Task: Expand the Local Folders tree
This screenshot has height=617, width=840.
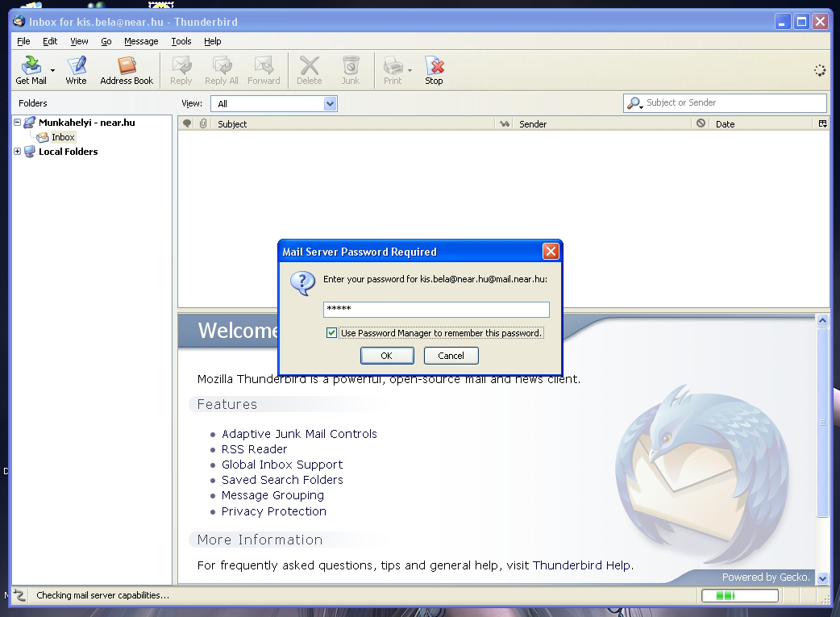Action: pyautogui.click(x=18, y=152)
